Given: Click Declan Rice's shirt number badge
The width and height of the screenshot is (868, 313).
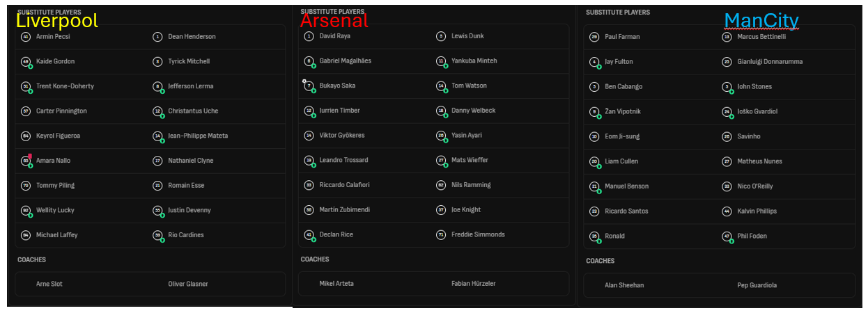Looking at the screenshot, I should (309, 234).
